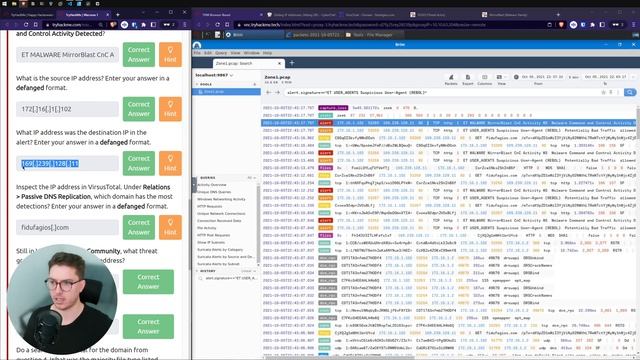Image resolution: width=640 pixels, height=360 pixels.
Task: Run the Unique Network Connections query
Action: pos(221,213)
